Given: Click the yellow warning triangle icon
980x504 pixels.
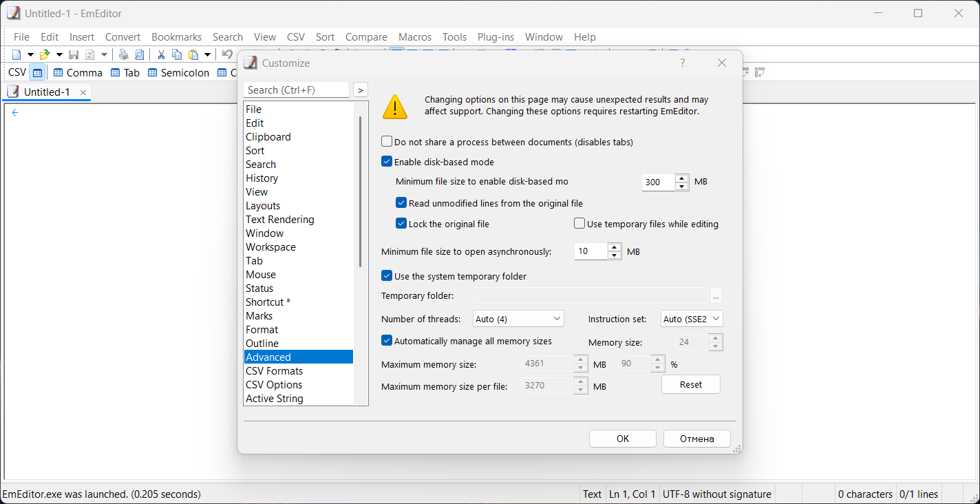Looking at the screenshot, I should 395,107.
